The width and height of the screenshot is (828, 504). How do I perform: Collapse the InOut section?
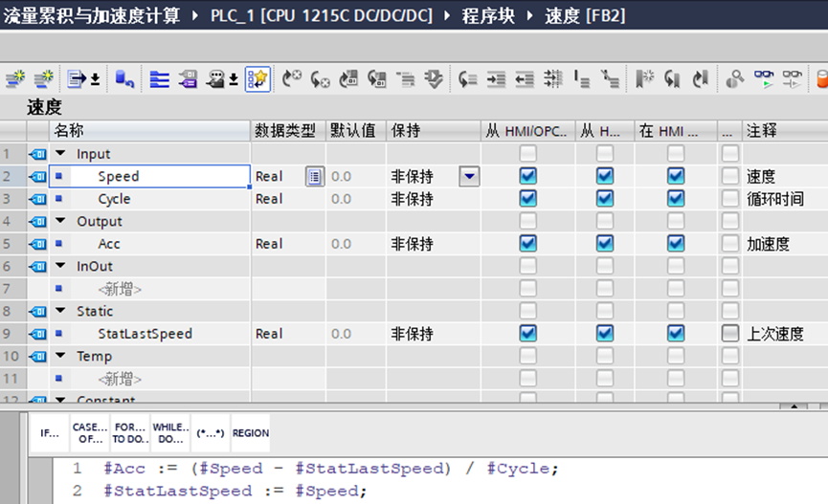tap(60, 266)
